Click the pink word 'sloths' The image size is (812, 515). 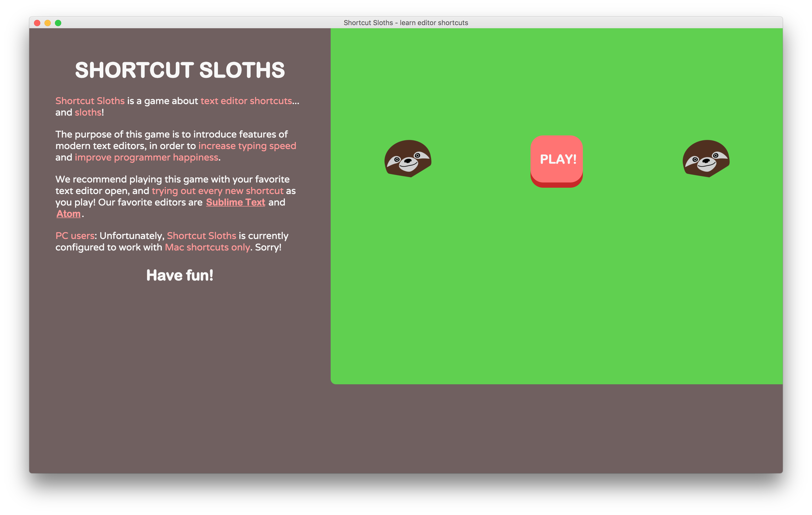[88, 113]
